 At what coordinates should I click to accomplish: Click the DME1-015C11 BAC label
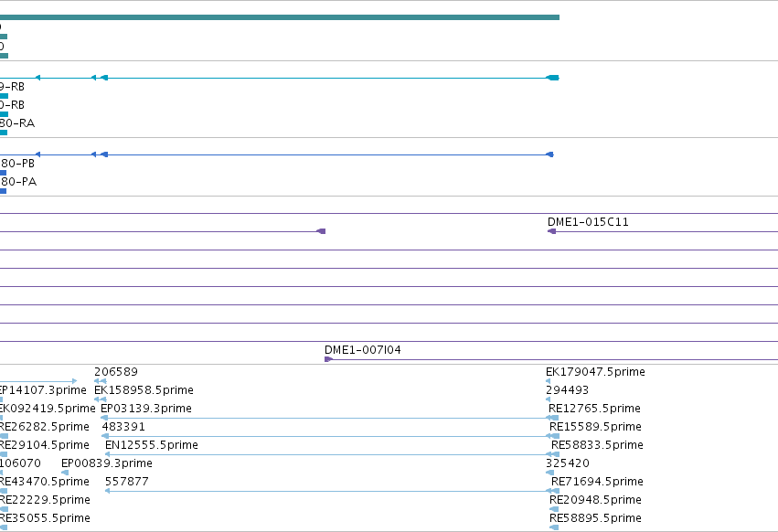click(x=588, y=222)
